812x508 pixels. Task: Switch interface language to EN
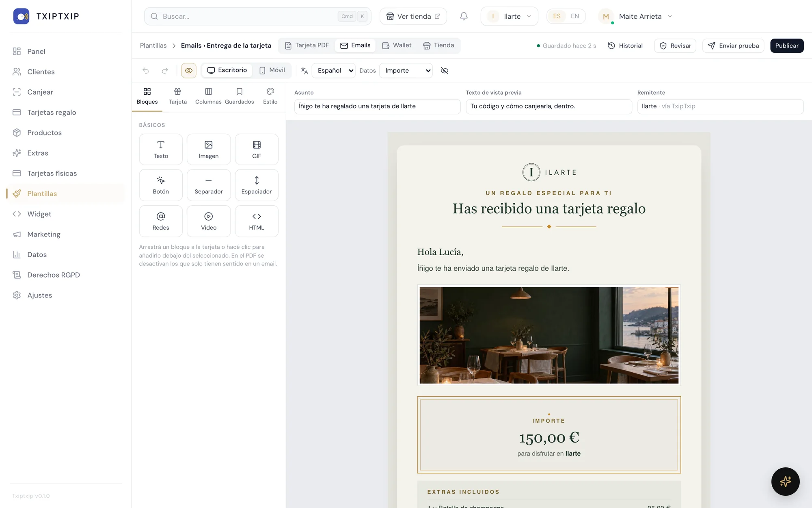(x=574, y=16)
